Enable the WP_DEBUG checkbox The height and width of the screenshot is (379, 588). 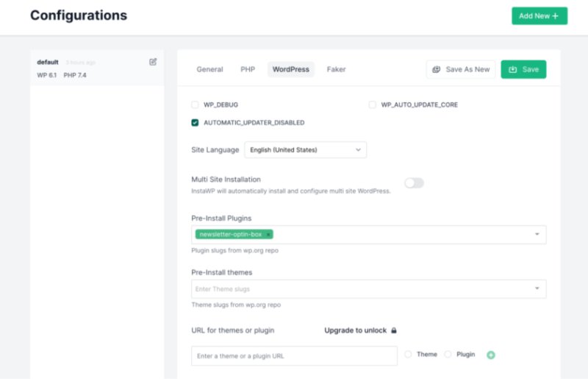point(195,105)
